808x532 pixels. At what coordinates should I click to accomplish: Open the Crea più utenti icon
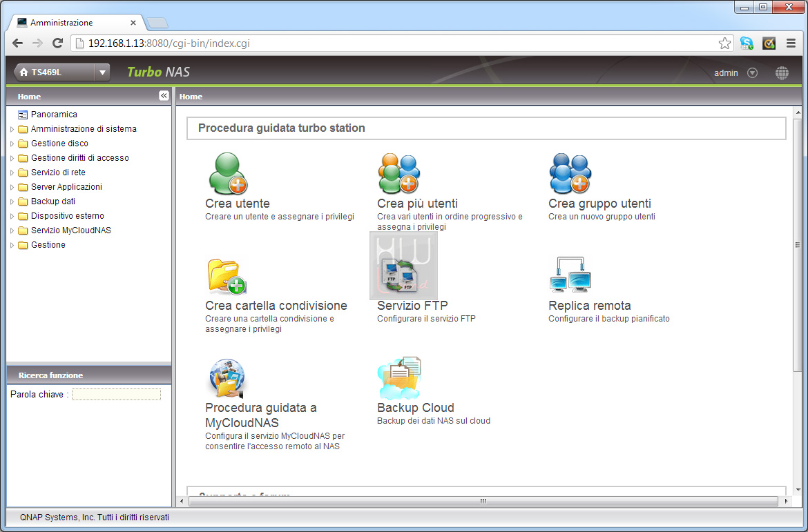point(399,174)
